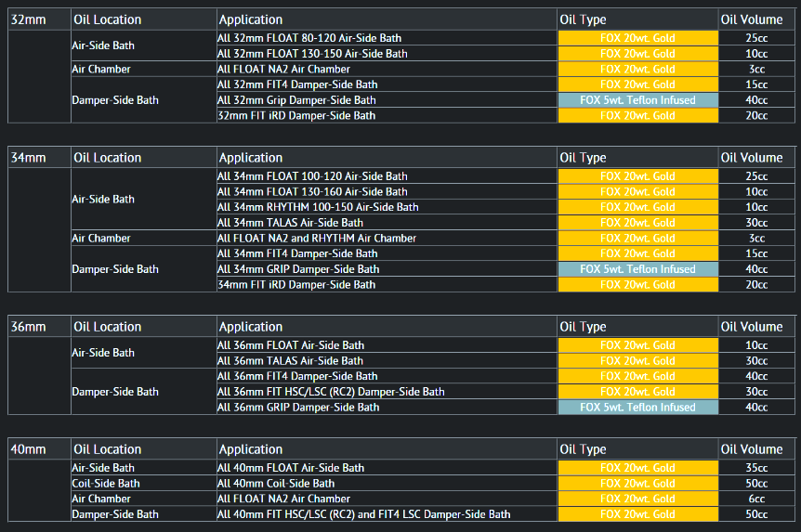
Task: Click Oil Volume header in the 40mm table
Action: click(x=752, y=449)
